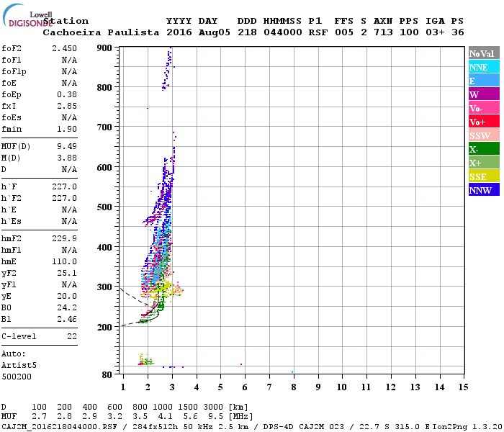Click the IGA value 03+
Screen dimensions: 504x432
435,32
